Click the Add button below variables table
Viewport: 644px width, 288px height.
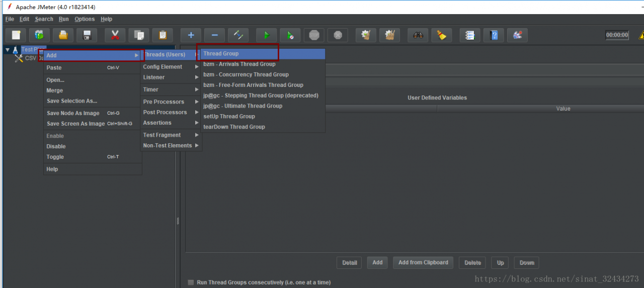coord(377,262)
